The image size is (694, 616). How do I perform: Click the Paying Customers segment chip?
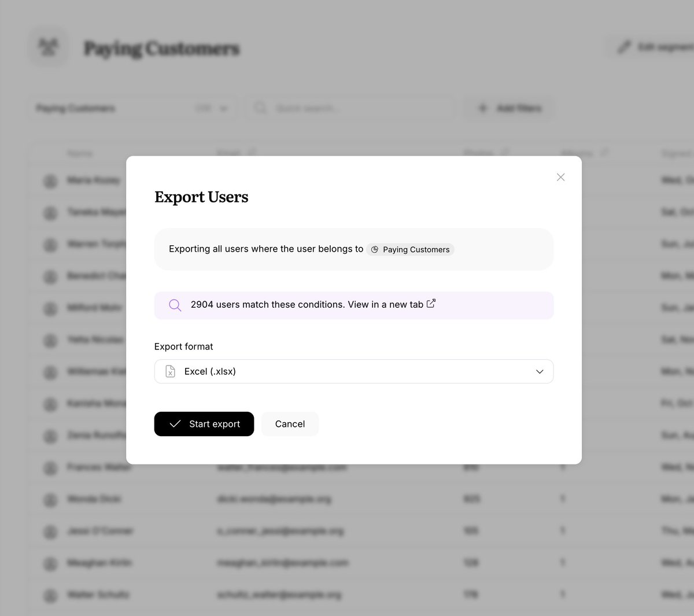tap(410, 249)
